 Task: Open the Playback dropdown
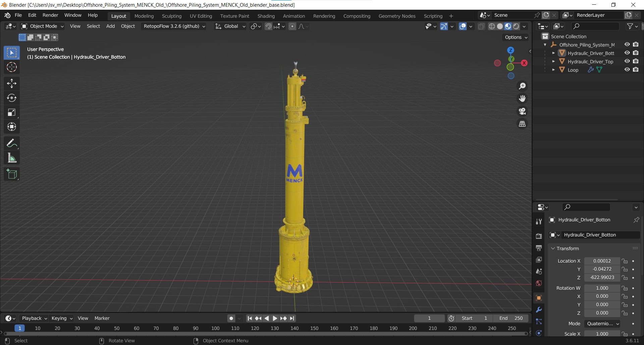[x=34, y=318]
